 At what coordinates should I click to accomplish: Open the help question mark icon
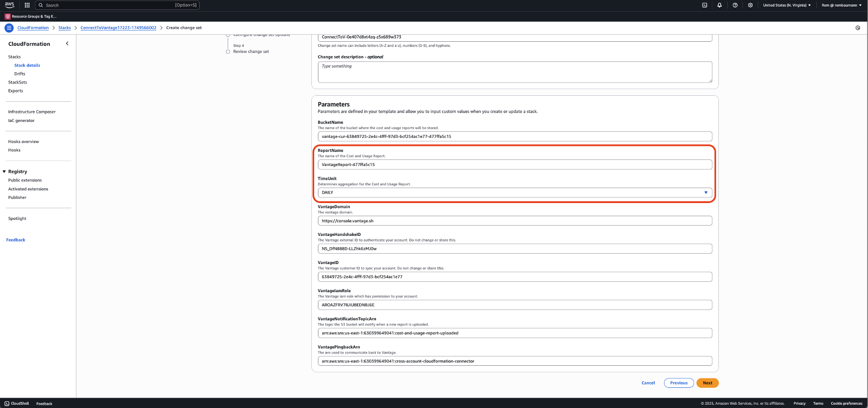tap(735, 5)
